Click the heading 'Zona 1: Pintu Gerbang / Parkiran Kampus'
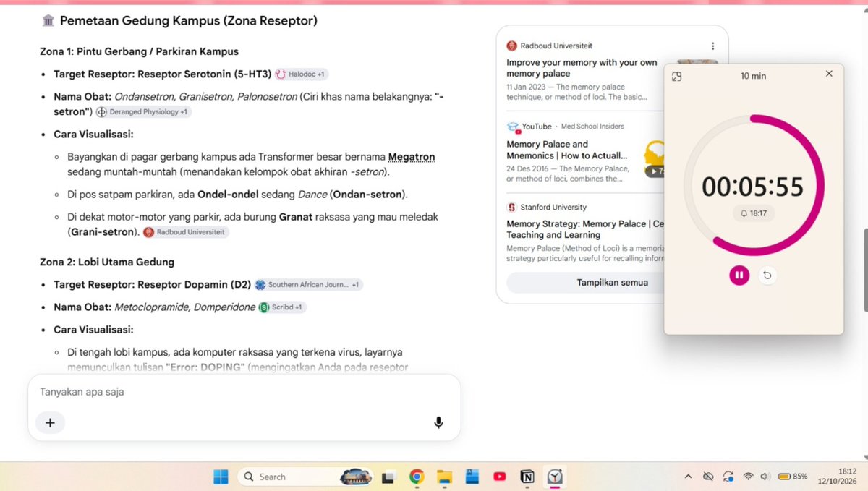The height and width of the screenshot is (491, 868). pos(139,51)
